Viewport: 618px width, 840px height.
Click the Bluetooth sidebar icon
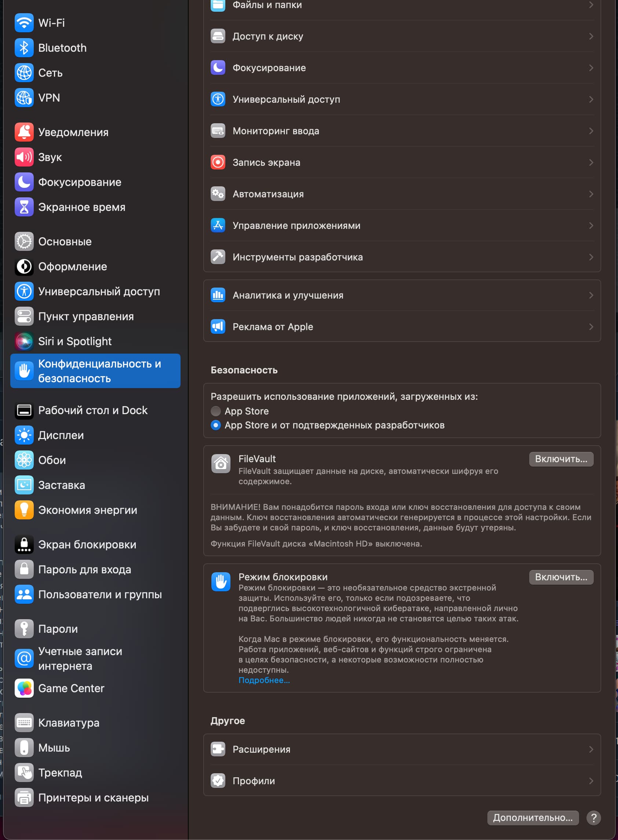pos(24,48)
